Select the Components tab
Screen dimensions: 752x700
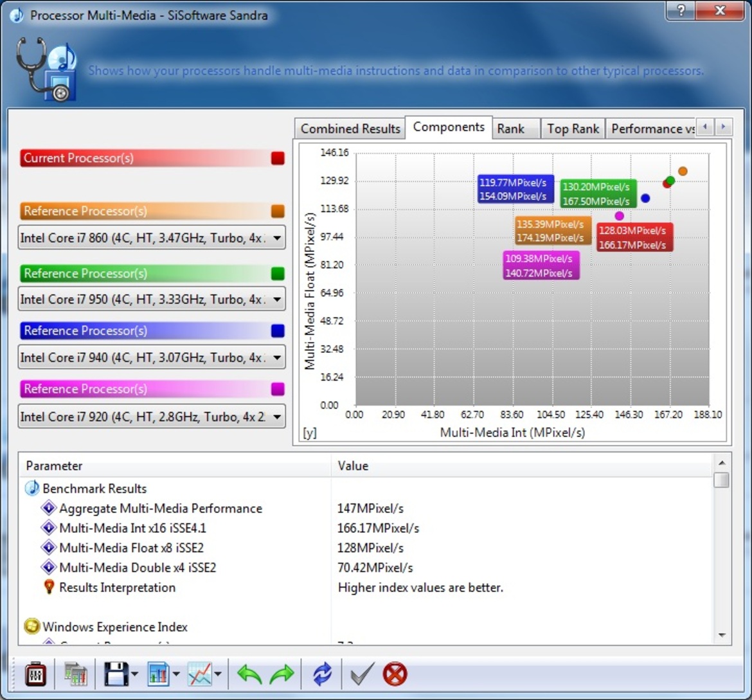(449, 127)
